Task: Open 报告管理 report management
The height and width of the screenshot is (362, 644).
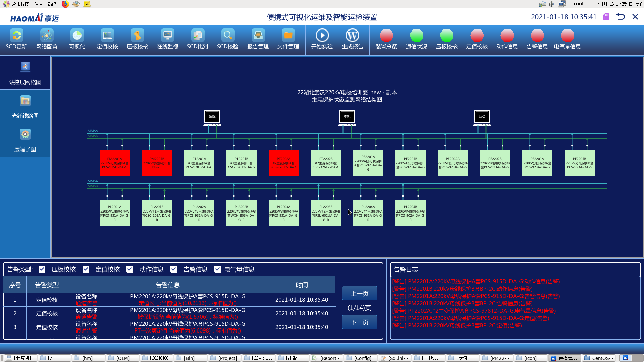Action: pos(258,36)
